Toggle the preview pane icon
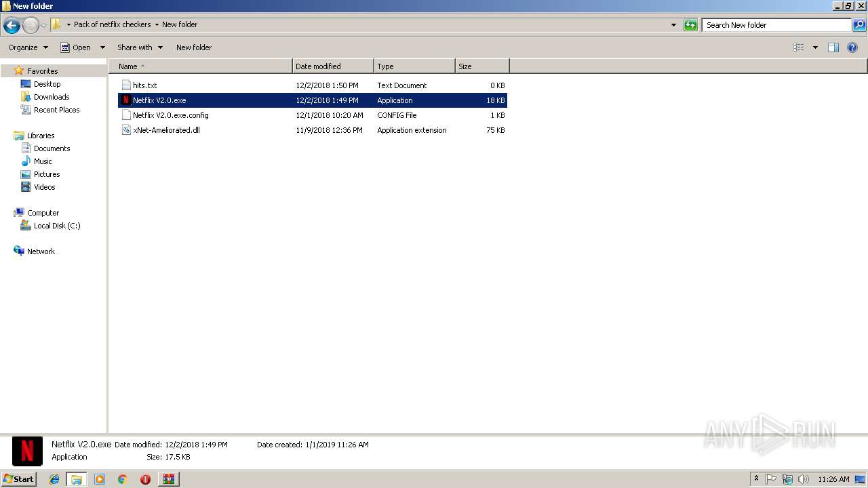The height and width of the screenshot is (488, 868). tap(833, 47)
